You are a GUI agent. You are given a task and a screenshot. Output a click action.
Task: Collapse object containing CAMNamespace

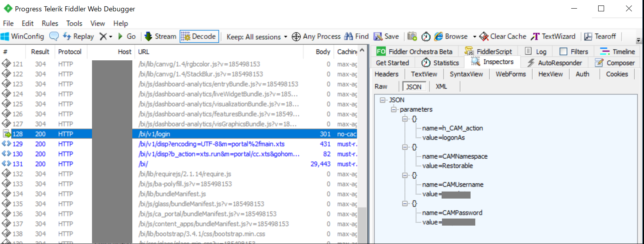point(405,147)
